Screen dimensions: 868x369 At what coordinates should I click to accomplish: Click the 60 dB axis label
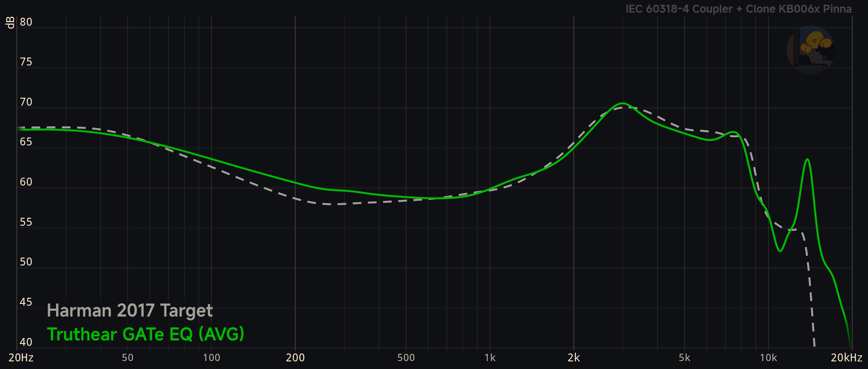point(26,182)
